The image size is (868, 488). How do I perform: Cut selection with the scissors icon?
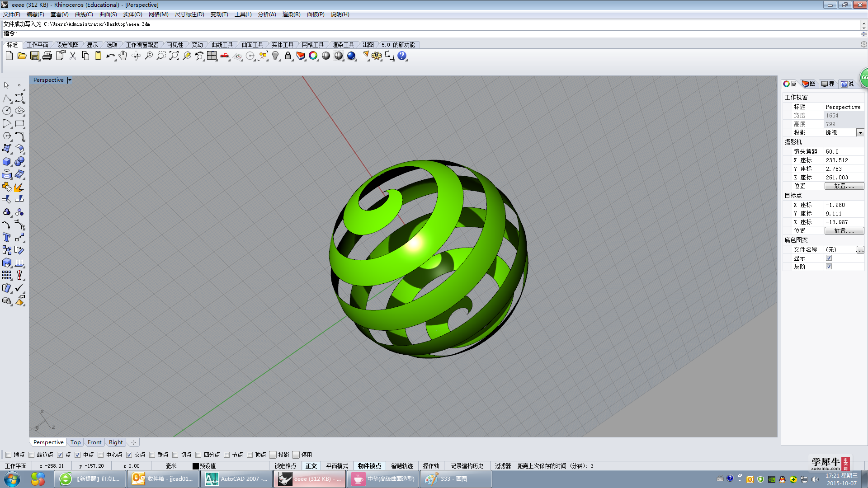pyautogui.click(x=73, y=56)
